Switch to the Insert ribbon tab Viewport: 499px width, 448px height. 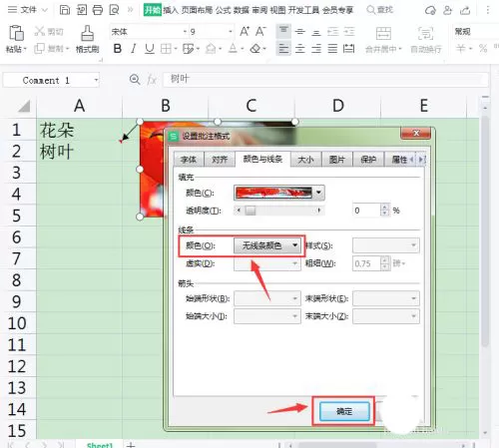pos(171,10)
